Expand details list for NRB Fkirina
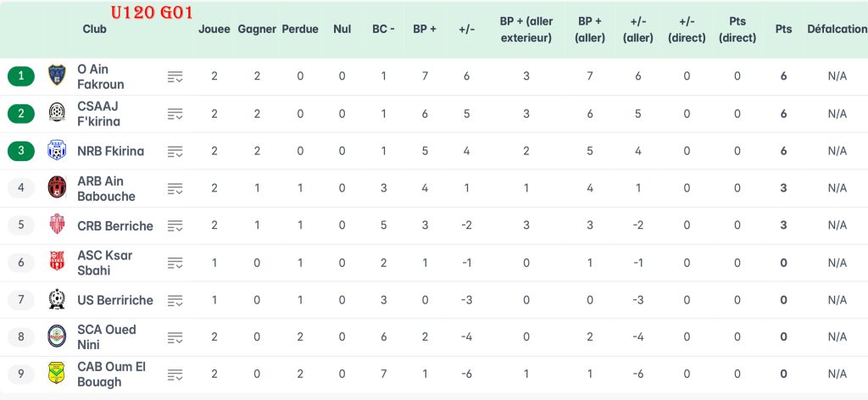 175,152
